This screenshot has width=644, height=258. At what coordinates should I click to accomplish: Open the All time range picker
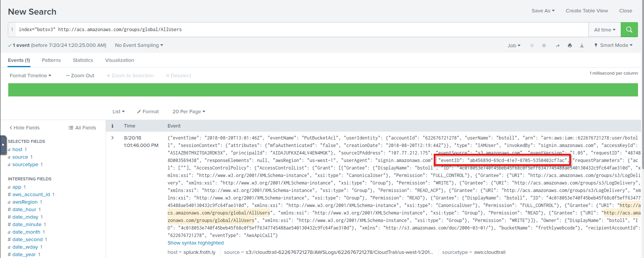(x=605, y=30)
